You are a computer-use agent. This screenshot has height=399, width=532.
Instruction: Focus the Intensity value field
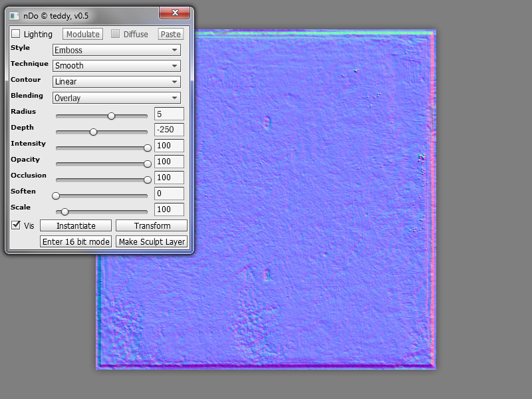[169, 146]
